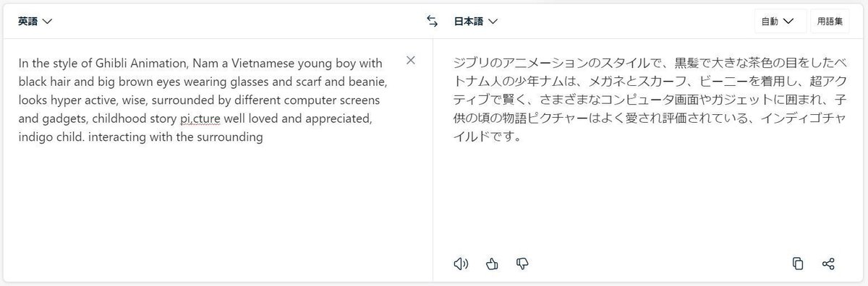Give the translation a thumbs up

pyautogui.click(x=493, y=263)
